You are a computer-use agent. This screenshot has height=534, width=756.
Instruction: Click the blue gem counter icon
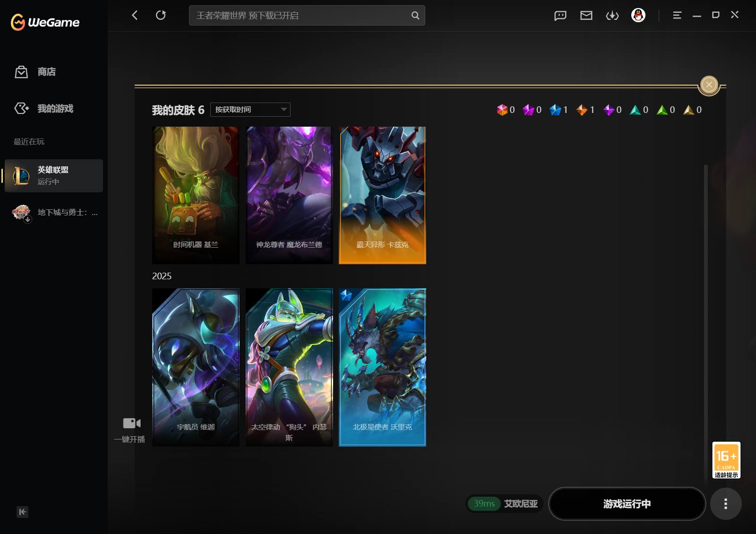pyautogui.click(x=555, y=110)
